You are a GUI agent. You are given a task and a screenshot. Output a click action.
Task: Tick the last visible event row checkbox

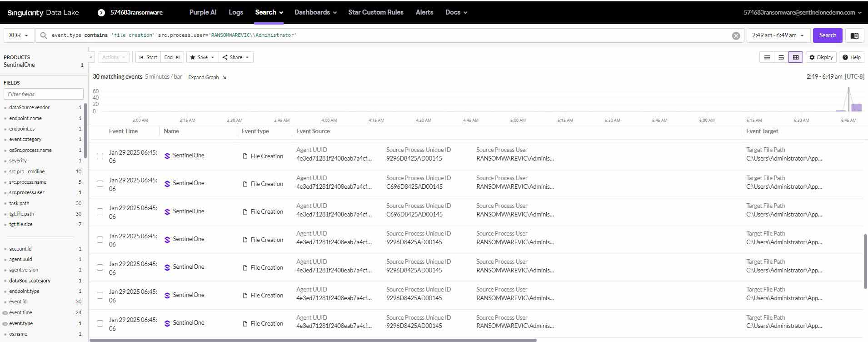100,323
